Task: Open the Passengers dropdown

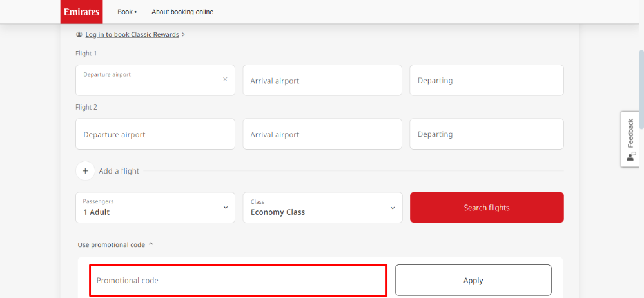Action: (x=155, y=208)
